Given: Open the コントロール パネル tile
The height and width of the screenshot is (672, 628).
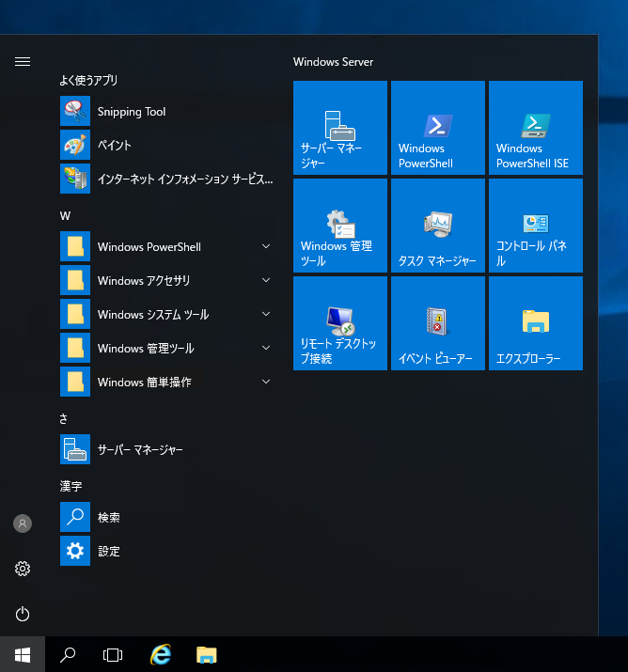Looking at the screenshot, I should point(536,226).
